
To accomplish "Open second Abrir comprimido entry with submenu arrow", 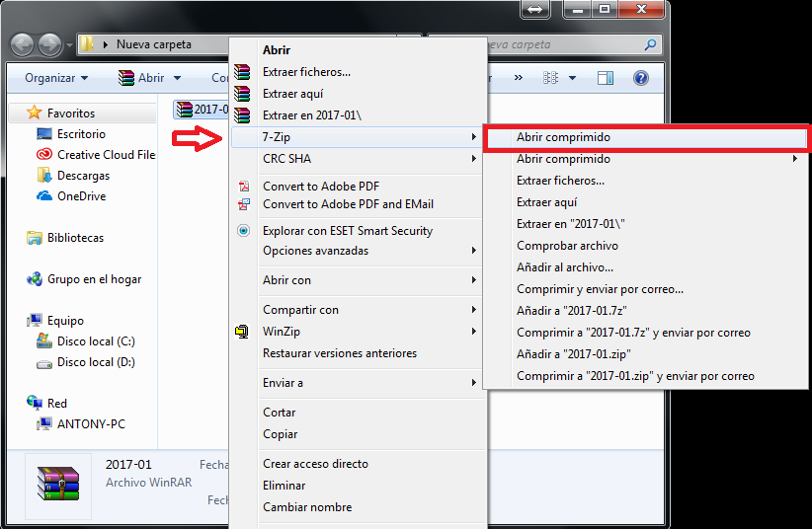I will pos(646,159).
